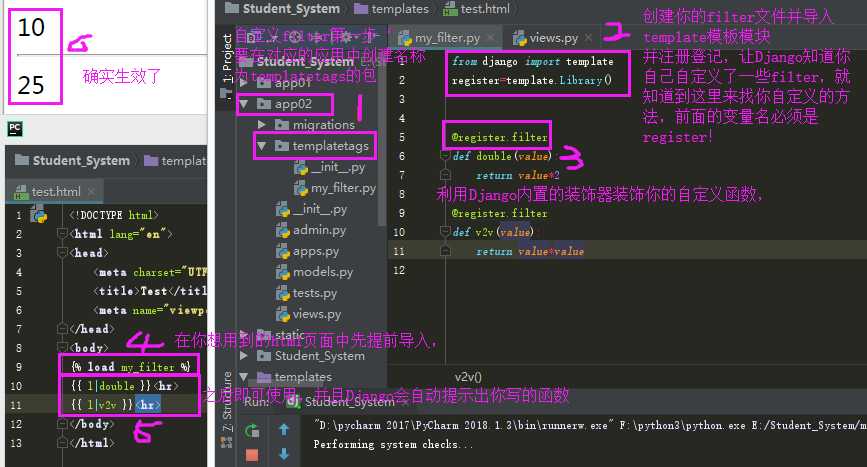The height and width of the screenshot is (467, 867).
Task: Stop the running process with red square
Action: pos(252,455)
